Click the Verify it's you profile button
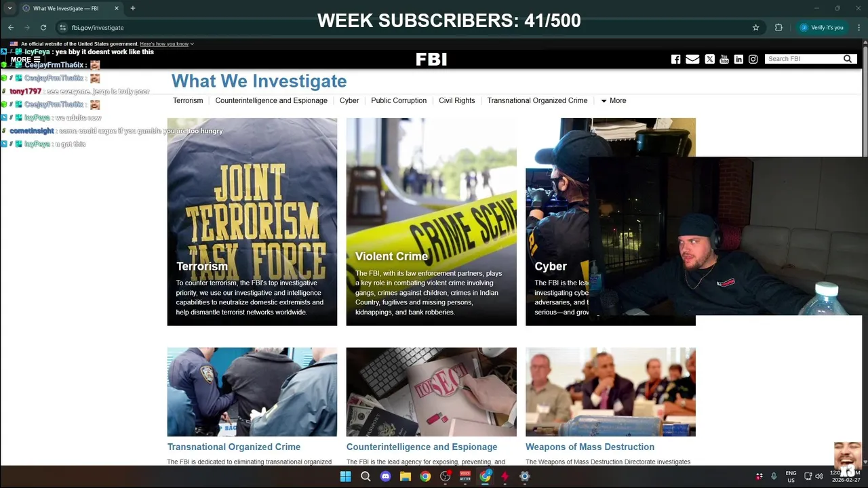Screen dimensions: 868x488 (x=822, y=28)
